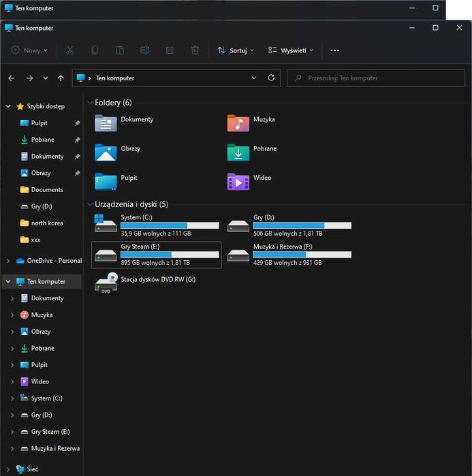Open the Wyświetl view dropdown
This screenshot has width=472, height=476.
[x=290, y=50]
